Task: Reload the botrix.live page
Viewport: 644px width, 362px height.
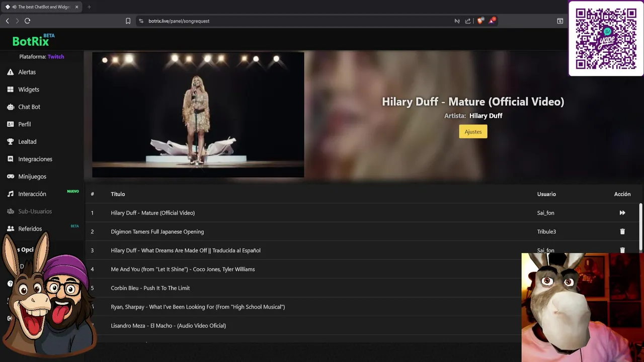Action: tap(27, 21)
